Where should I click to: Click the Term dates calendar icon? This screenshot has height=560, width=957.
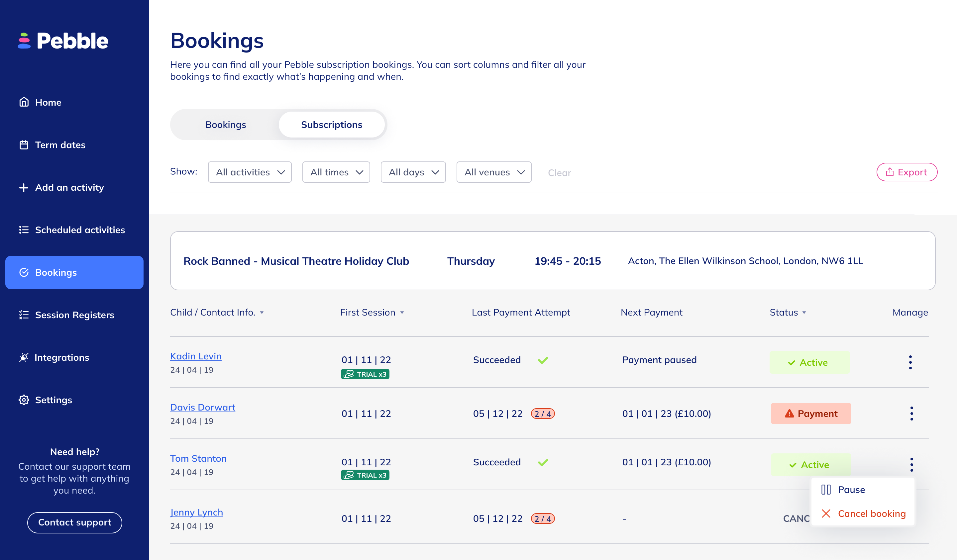click(x=24, y=145)
